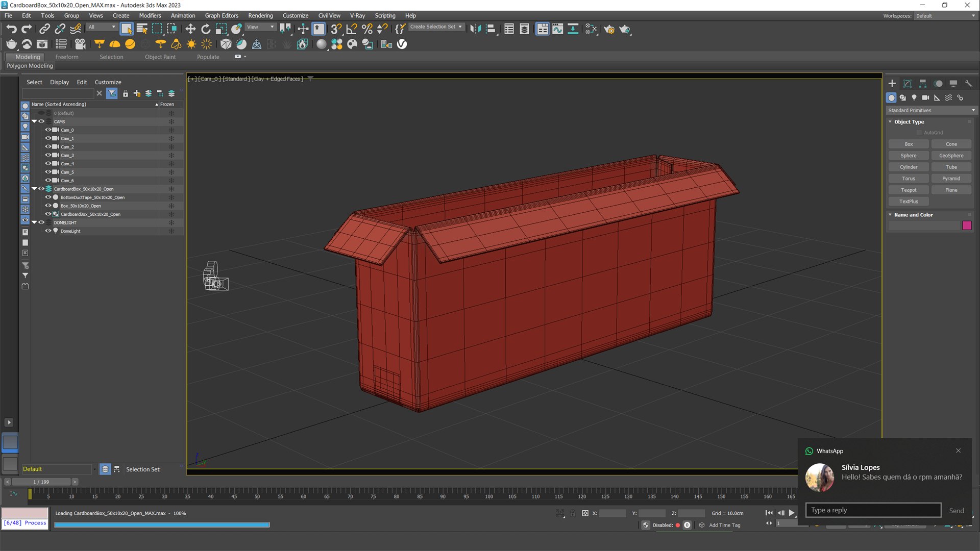This screenshot has width=980, height=551.
Task: Open the Modify panel tab icon
Action: click(x=908, y=84)
